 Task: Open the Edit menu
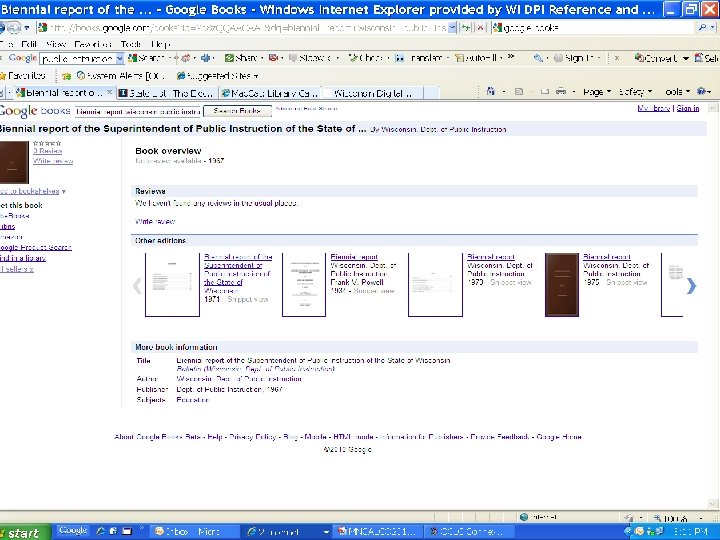29,45
